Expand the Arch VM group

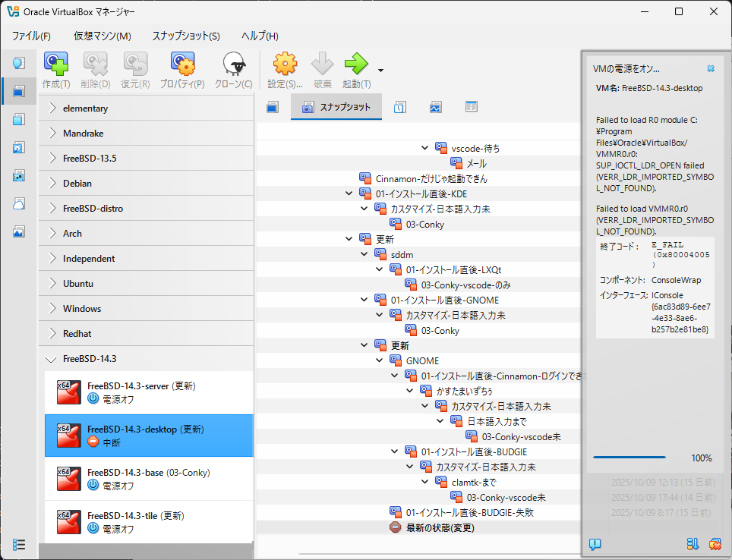(x=52, y=234)
